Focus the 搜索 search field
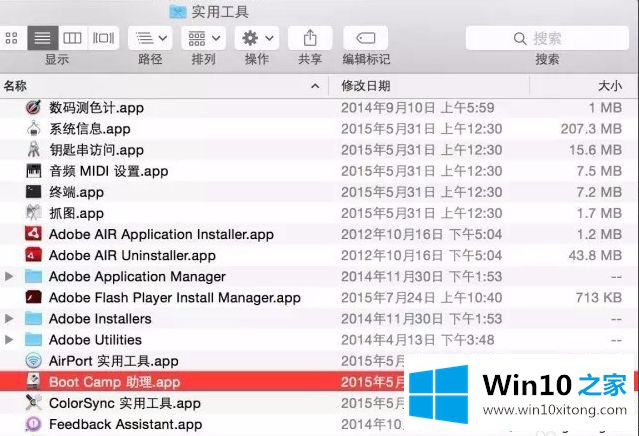This screenshot has width=639, height=436. tap(547, 38)
